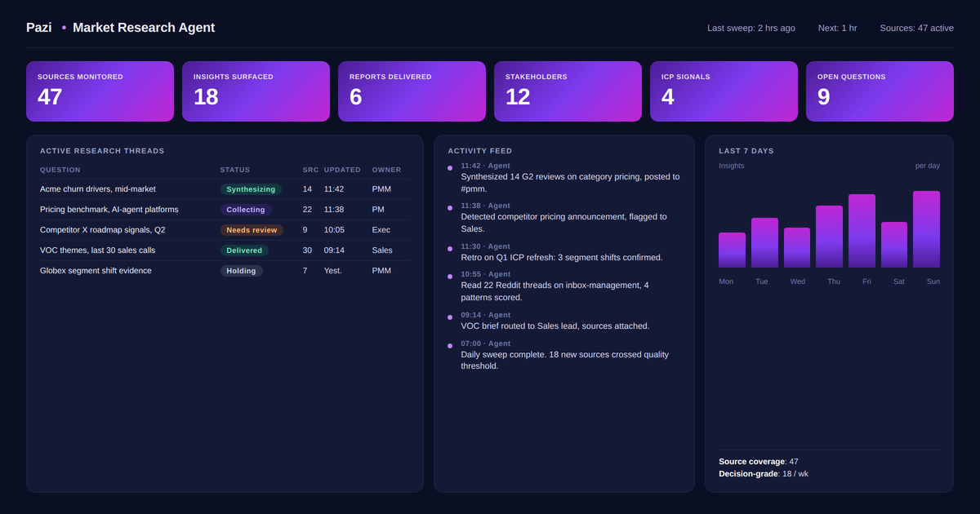Sort by the Status column header
Image resolution: width=980 pixels, height=514 pixels.
(x=235, y=170)
